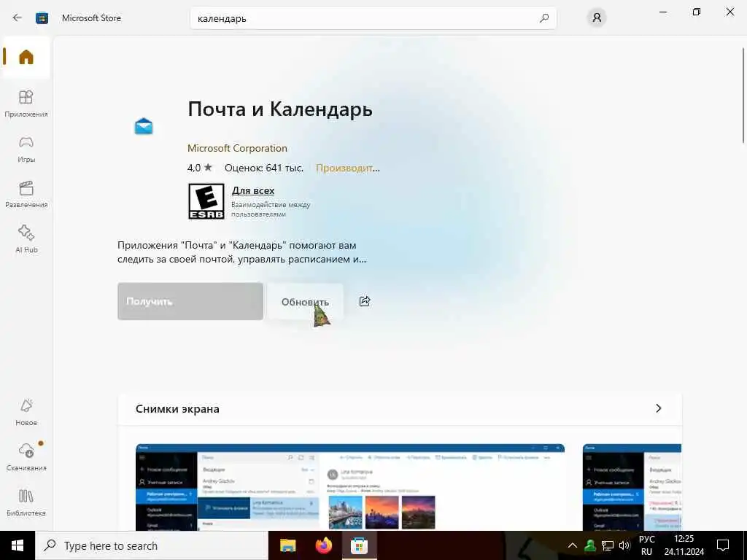
Task: Launch Firefox from the taskbar
Action: click(x=323, y=545)
